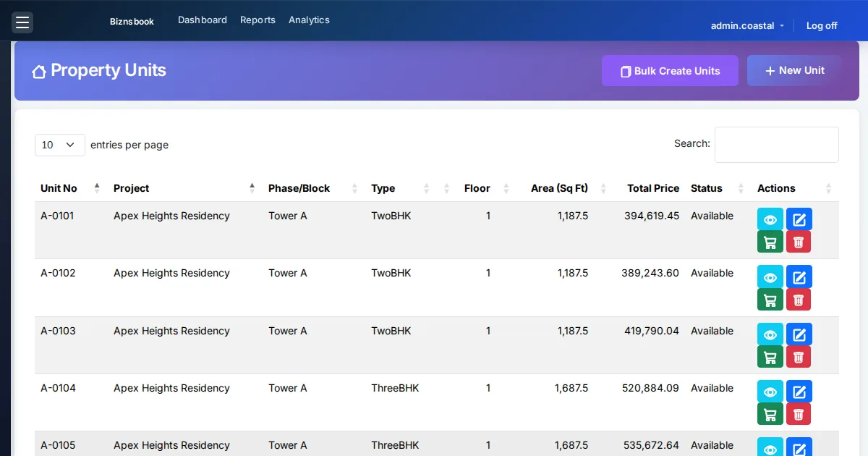Viewport: 868px width, 456px height.
Task: Sort the table by Status column
Action: (x=718, y=188)
